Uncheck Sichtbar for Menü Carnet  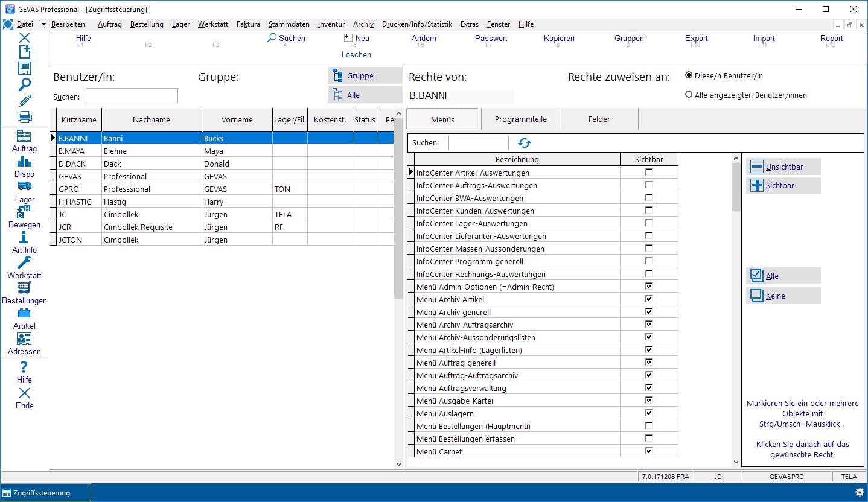[x=649, y=451]
